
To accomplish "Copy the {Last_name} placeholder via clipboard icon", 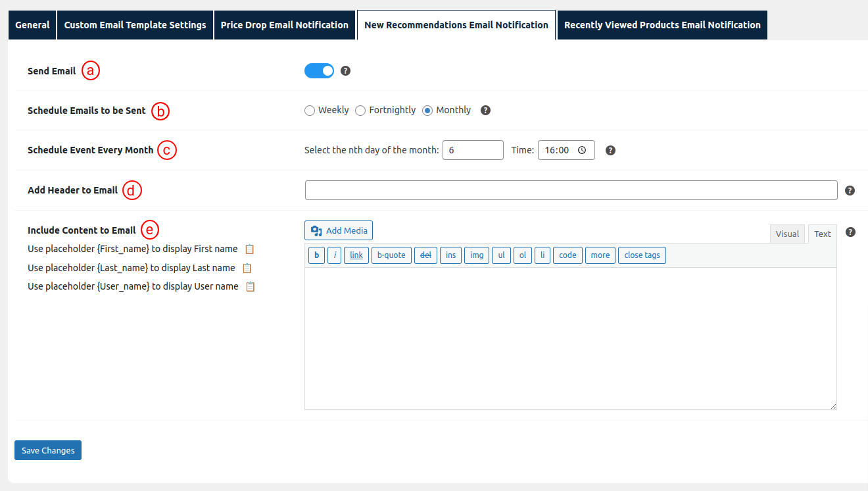I will (247, 268).
